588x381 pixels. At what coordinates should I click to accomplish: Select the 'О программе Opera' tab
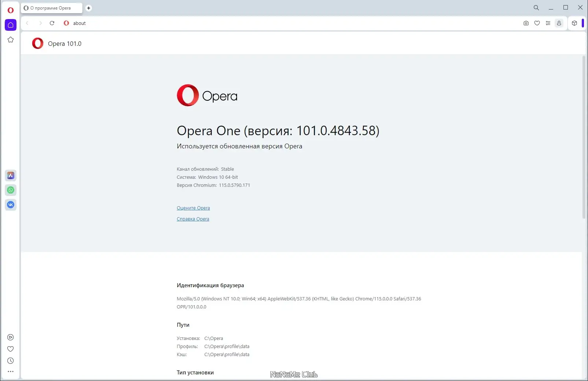coord(52,8)
